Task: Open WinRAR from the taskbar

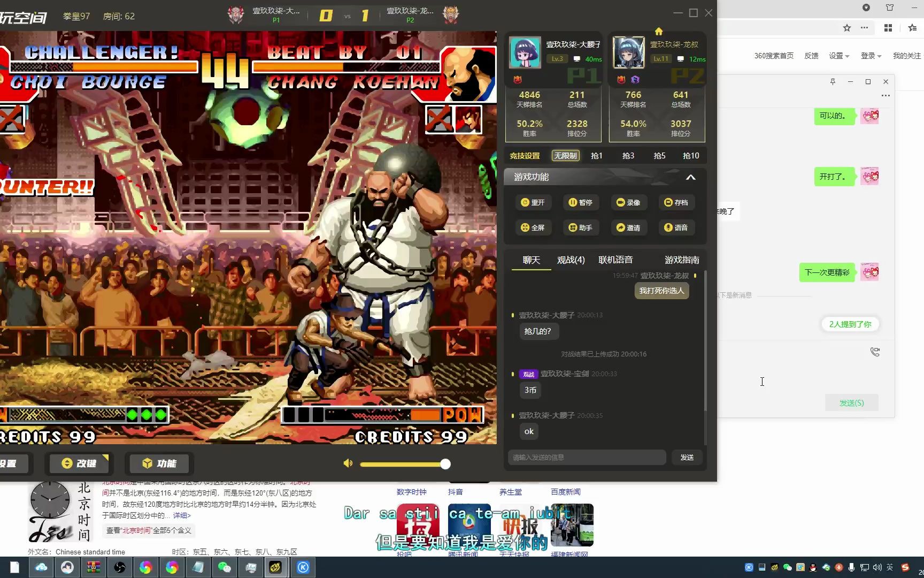Action: click(94, 567)
